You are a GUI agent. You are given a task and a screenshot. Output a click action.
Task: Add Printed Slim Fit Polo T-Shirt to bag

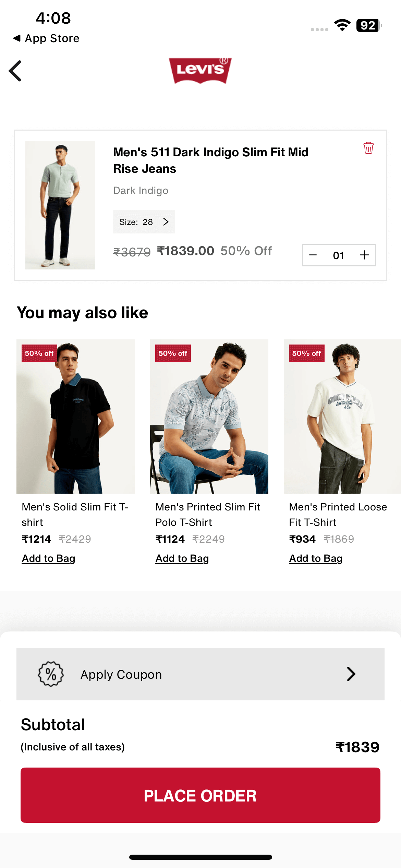[182, 558]
